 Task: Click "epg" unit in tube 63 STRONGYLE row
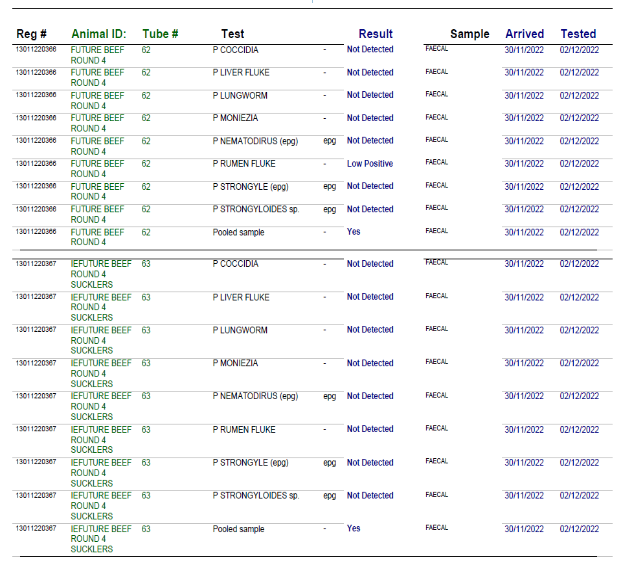point(330,463)
